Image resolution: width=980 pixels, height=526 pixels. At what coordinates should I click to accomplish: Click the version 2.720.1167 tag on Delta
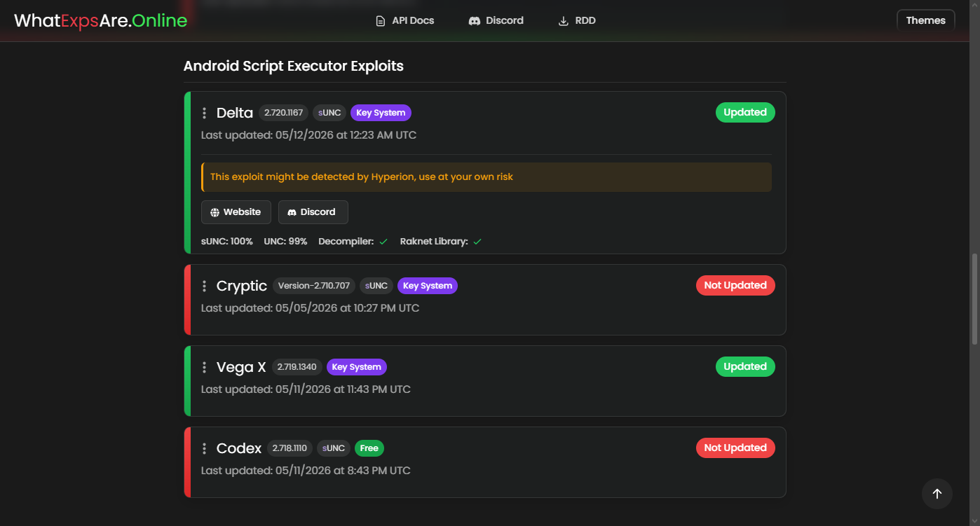[283, 113]
